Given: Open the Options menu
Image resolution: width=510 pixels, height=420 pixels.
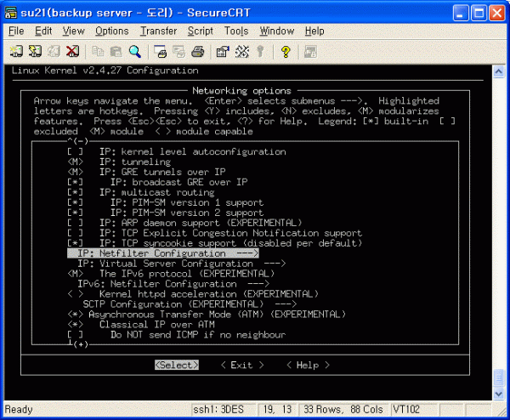Looking at the screenshot, I should pos(112,31).
